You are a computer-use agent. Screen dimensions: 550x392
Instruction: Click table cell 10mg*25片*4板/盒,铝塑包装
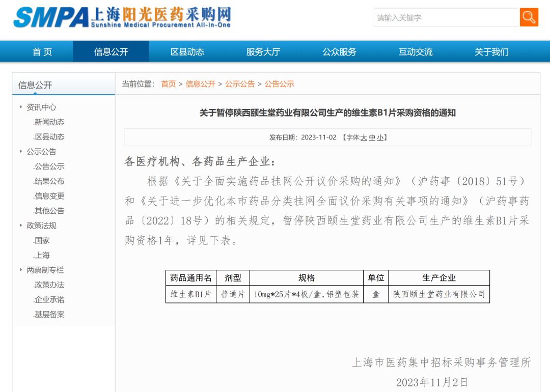(307, 294)
